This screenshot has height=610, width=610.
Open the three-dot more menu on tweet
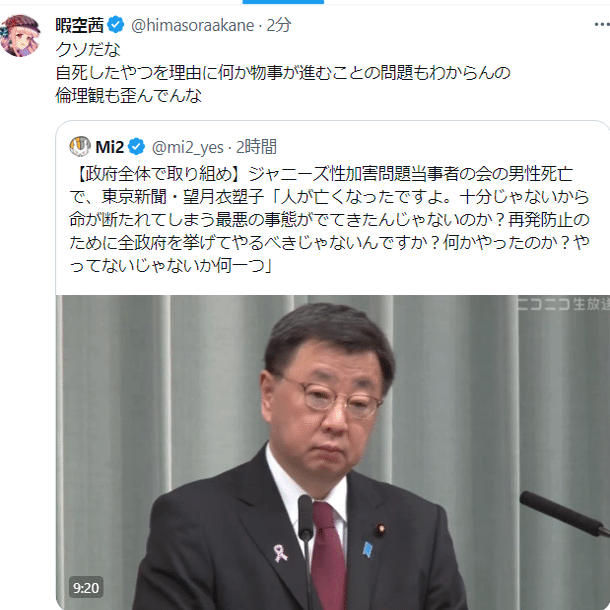602,25
